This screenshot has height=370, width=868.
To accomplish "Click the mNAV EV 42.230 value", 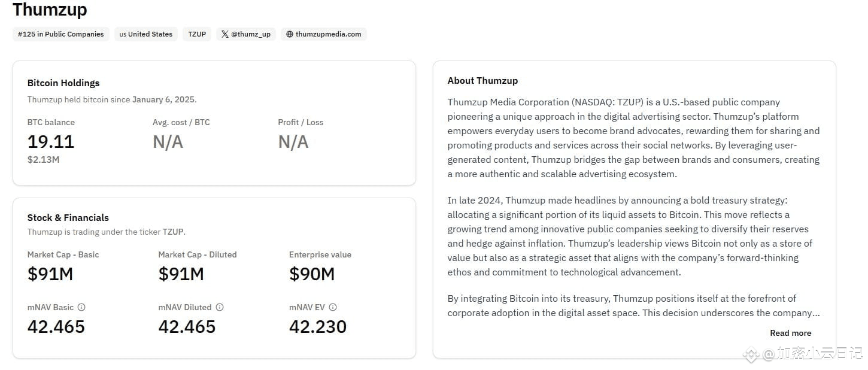I will point(318,327).
